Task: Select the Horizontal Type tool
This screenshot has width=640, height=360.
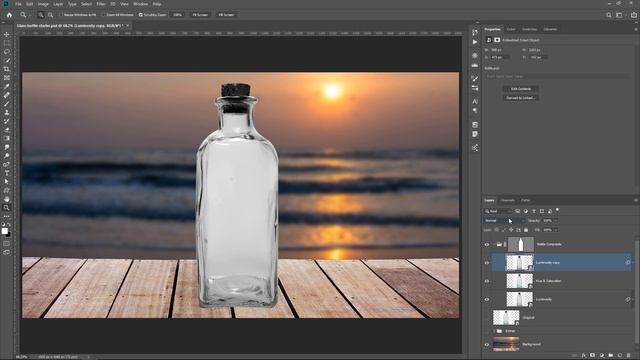Action: pos(7,173)
